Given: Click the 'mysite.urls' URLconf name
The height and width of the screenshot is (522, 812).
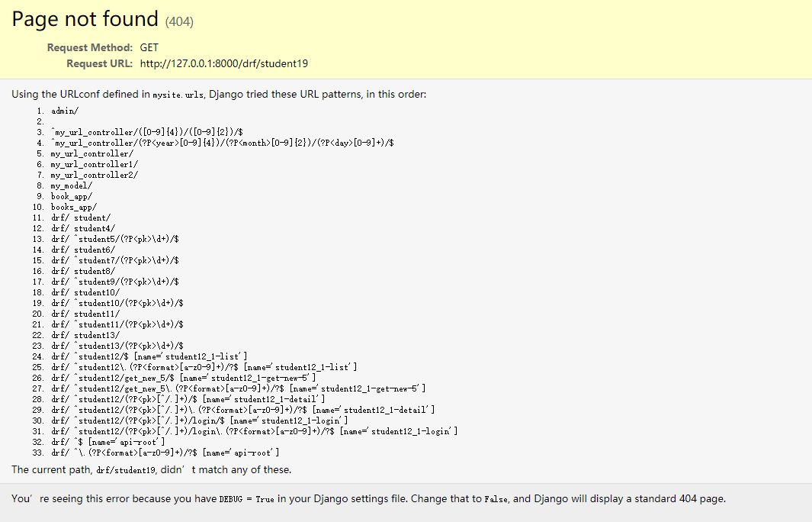Looking at the screenshot, I should tap(178, 95).
